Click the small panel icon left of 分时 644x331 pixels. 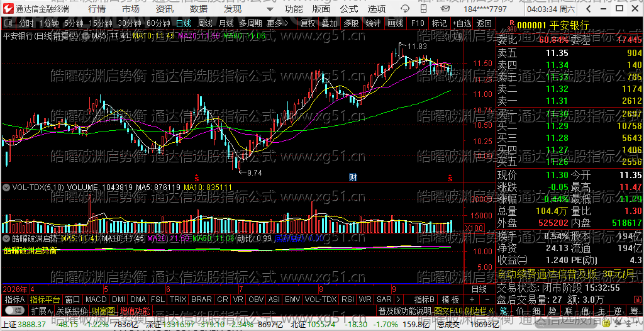pyautogui.click(x=9, y=23)
